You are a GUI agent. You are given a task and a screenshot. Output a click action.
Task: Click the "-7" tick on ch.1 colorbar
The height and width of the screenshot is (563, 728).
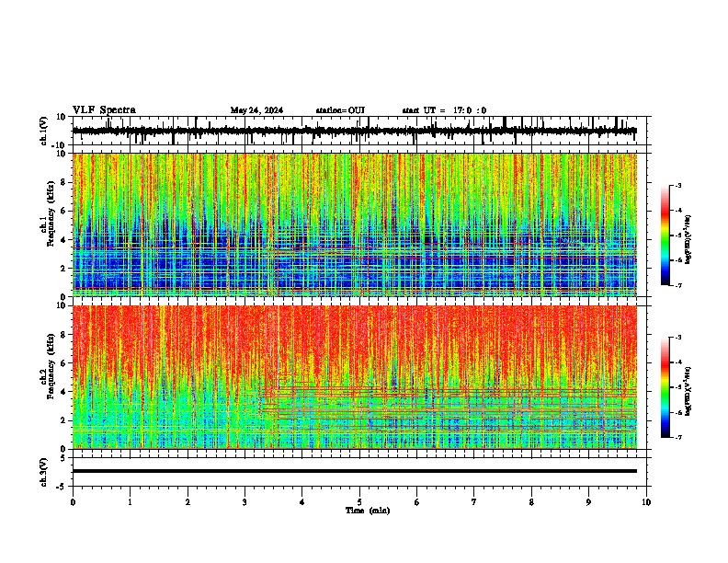(678, 285)
